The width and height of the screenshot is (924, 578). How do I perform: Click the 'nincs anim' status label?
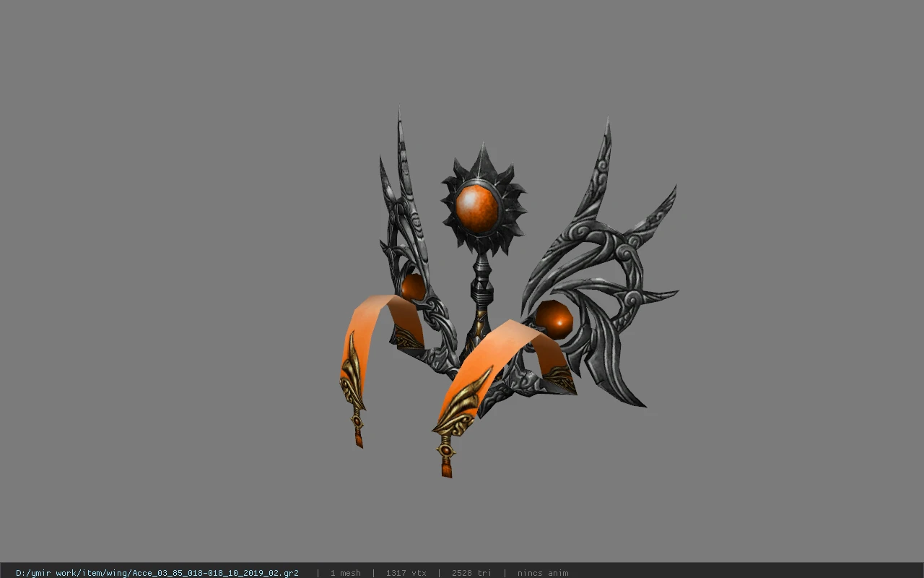(542, 573)
